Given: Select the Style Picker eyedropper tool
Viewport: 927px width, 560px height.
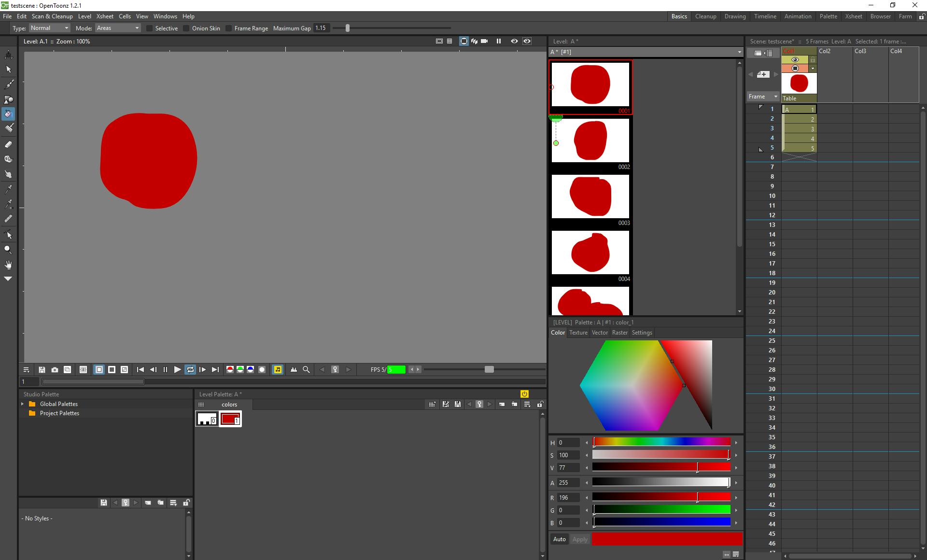Looking at the screenshot, I should click(8, 189).
